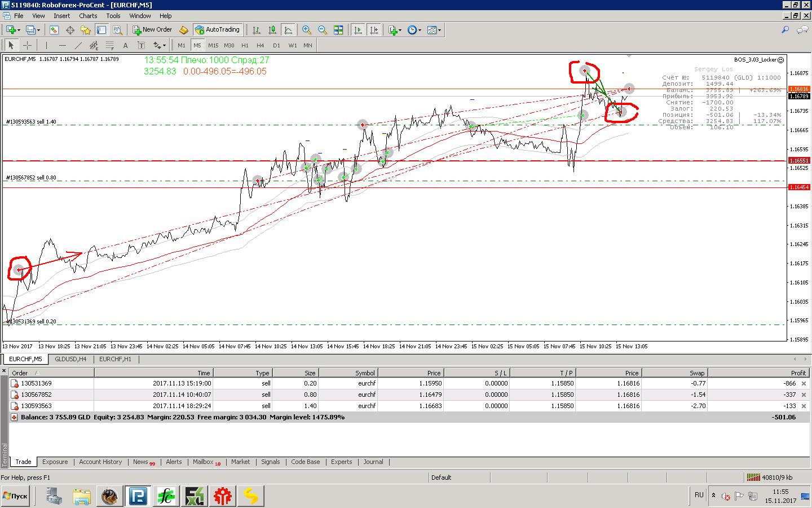Sort by the Swap column header
The width and height of the screenshot is (812, 508).
point(674,373)
